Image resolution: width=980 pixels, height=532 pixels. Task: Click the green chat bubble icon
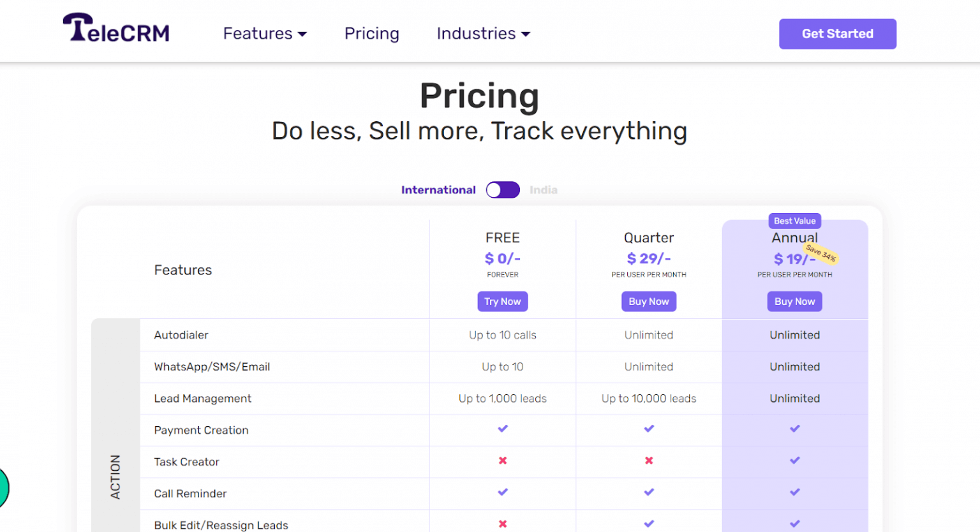click(3, 487)
